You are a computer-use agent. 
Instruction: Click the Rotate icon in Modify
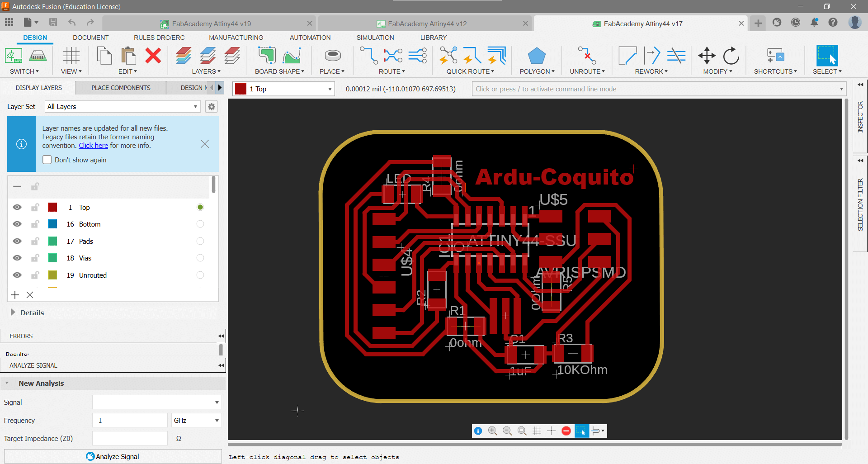731,56
